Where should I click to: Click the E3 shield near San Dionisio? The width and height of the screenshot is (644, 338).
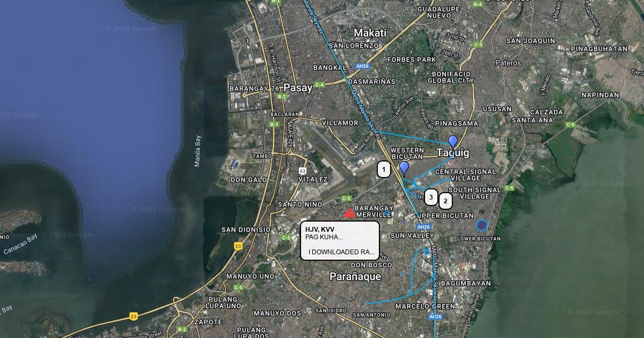tap(238, 246)
